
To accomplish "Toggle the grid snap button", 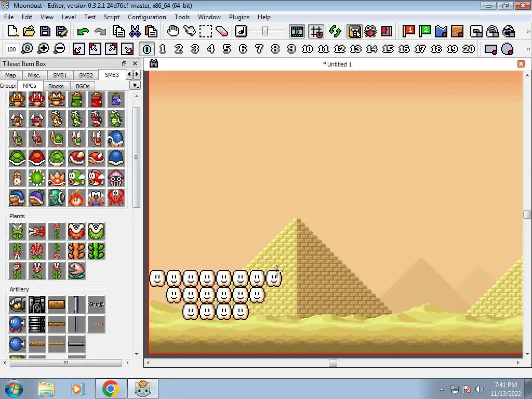I will click(316, 32).
